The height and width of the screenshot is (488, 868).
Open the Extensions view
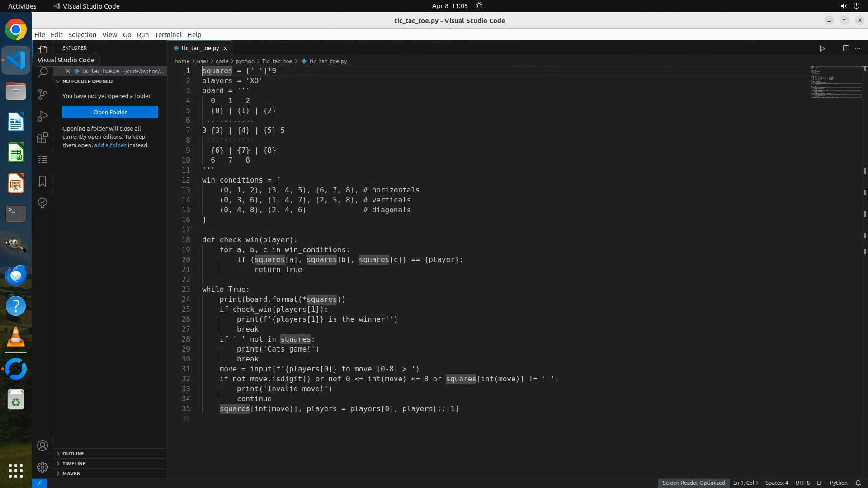coord(42,138)
